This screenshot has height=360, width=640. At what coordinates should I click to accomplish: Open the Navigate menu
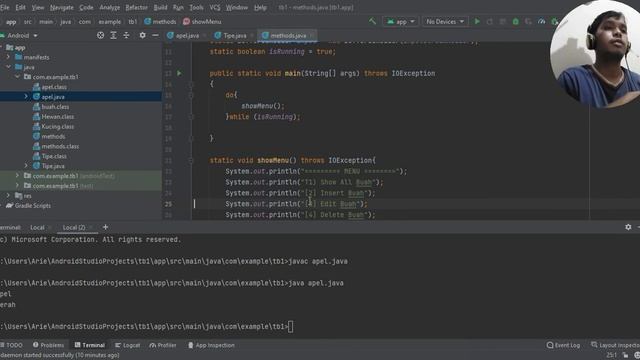pyautogui.click(x=62, y=7)
